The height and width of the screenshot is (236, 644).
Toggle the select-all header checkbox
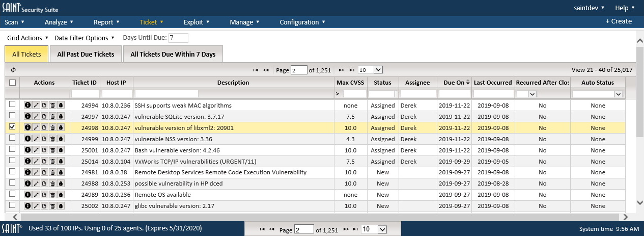pos(12,83)
